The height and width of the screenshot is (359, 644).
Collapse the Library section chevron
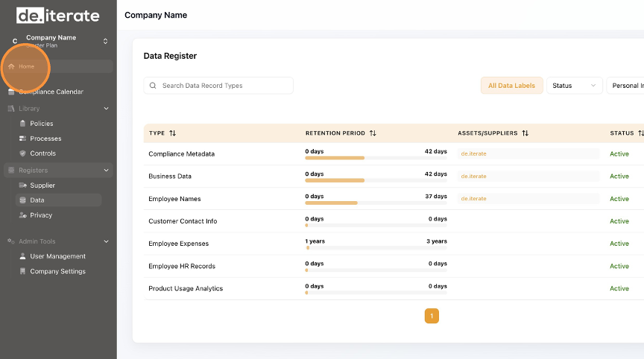pos(106,109)
